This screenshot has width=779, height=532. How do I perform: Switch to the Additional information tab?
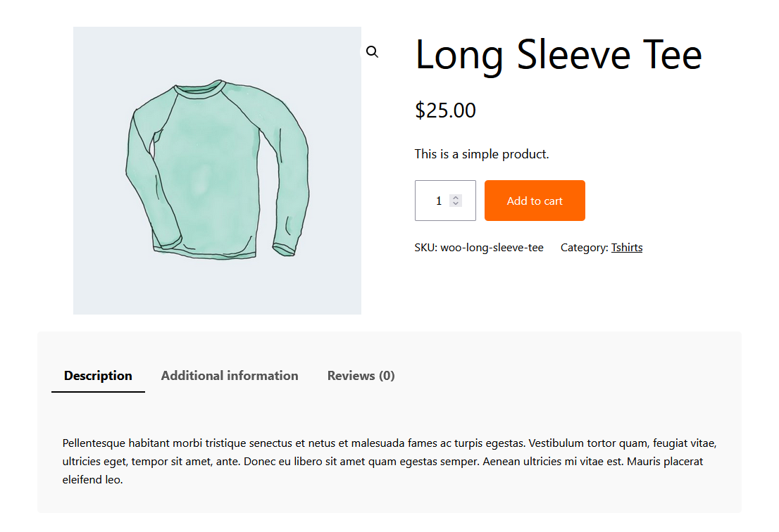(x=230, y=375)
